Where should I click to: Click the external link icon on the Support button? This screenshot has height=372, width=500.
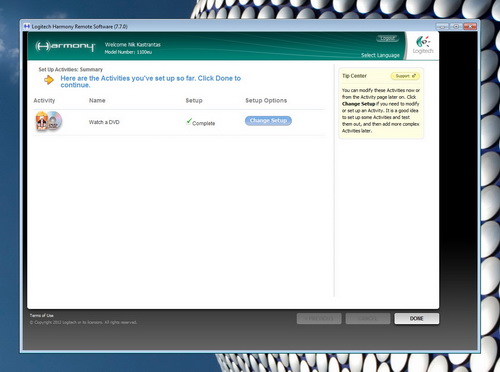[x=414, y=76]
